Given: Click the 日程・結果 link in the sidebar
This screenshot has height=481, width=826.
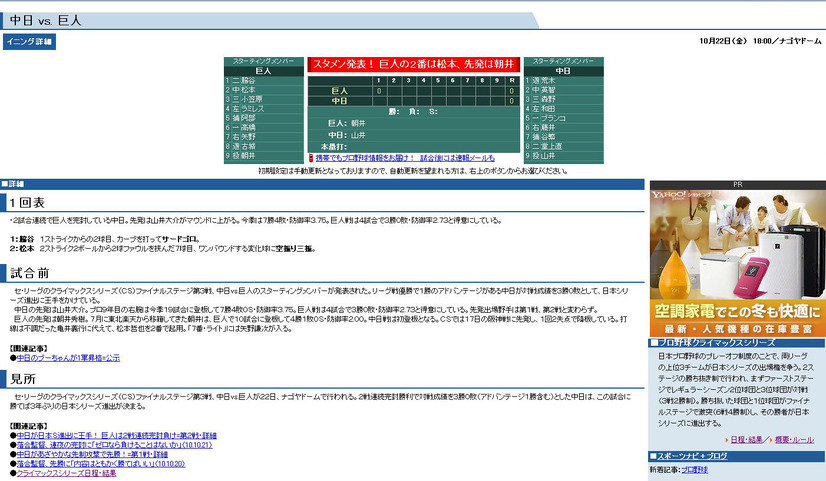Looking at the screenshot, I should click(x=746, y=440).
